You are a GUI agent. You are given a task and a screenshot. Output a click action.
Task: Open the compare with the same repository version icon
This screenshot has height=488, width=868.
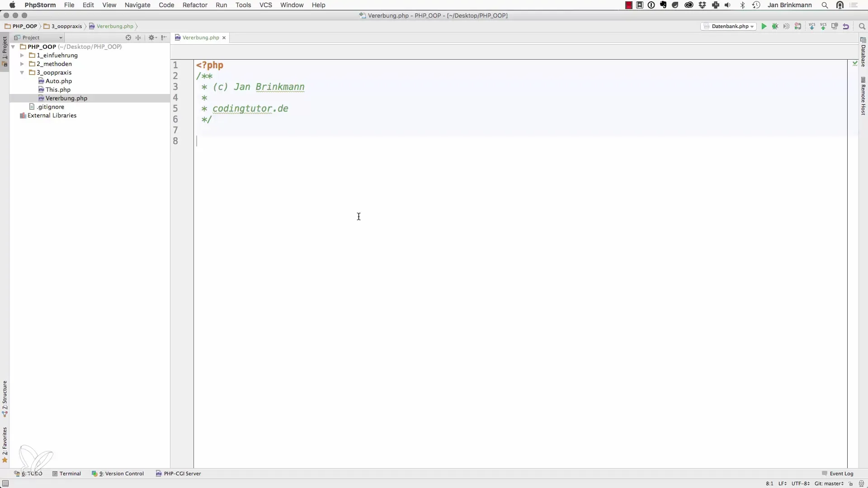click(x=835, y=26)
